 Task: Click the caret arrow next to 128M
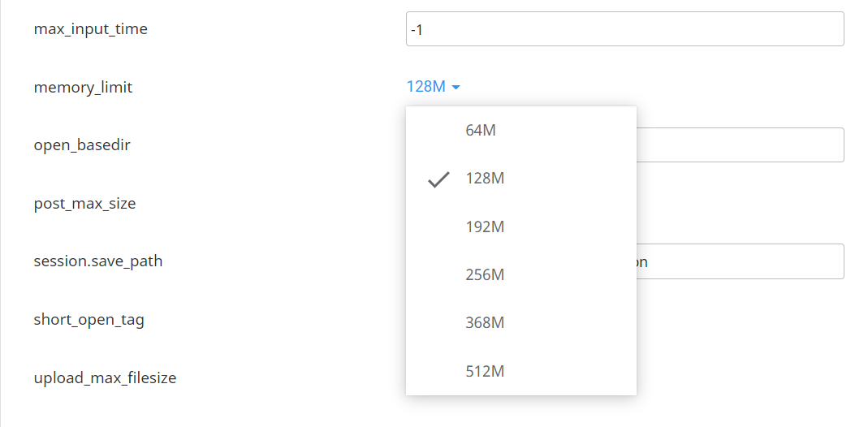[456, 88]
